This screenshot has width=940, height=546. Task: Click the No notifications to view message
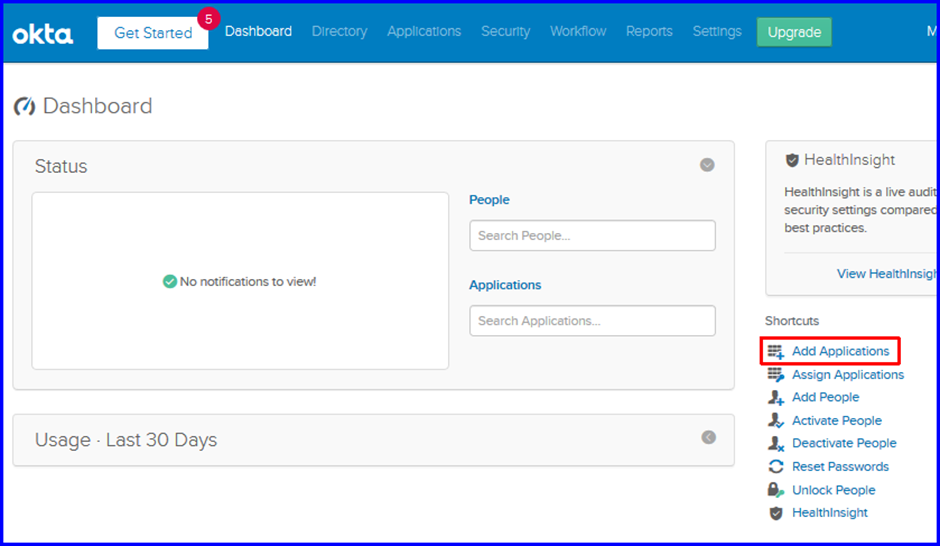tap(248, 282)
